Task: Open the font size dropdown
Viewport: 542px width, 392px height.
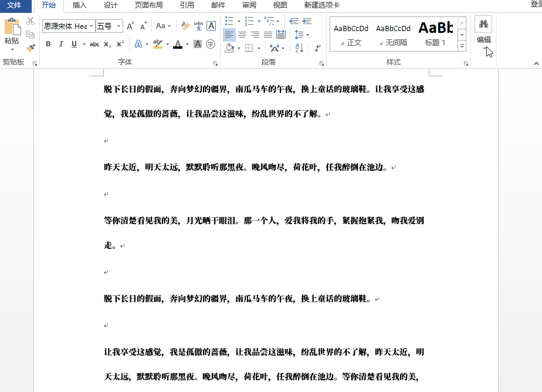Action: click(118, 26)
